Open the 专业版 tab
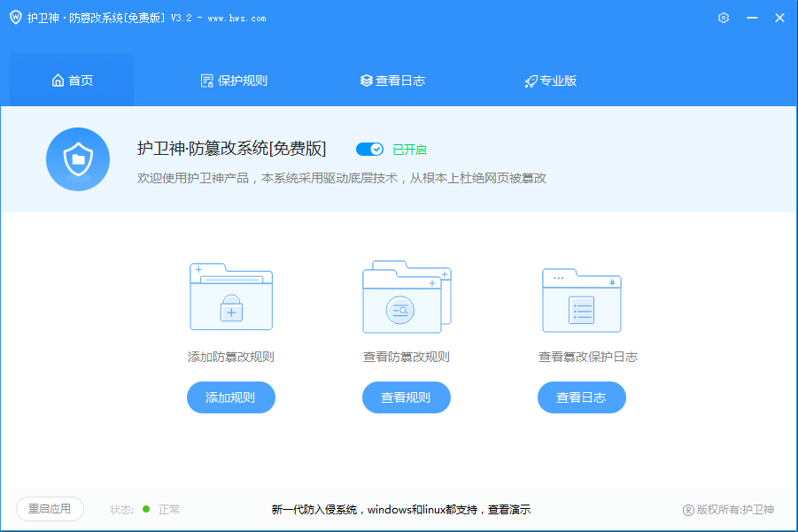This screenshot has width=798, height=532. click(x=550, y=81)
